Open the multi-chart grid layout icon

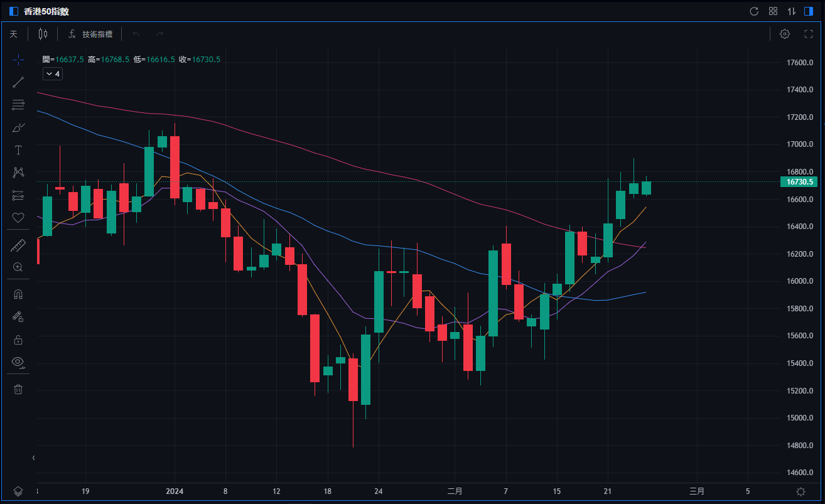[773, 11]
